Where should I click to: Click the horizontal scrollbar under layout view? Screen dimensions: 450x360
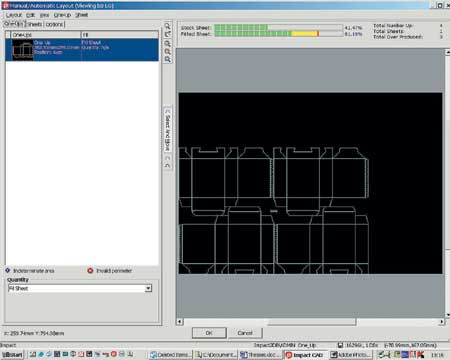click(312, 322)
